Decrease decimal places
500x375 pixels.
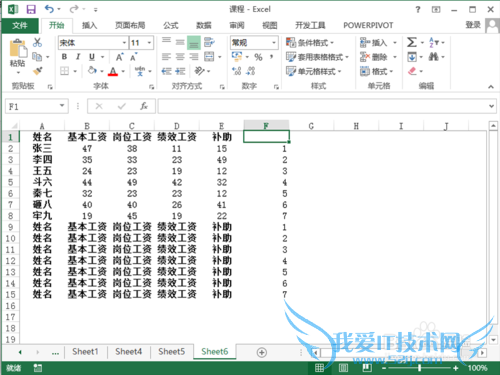(251, 71)
